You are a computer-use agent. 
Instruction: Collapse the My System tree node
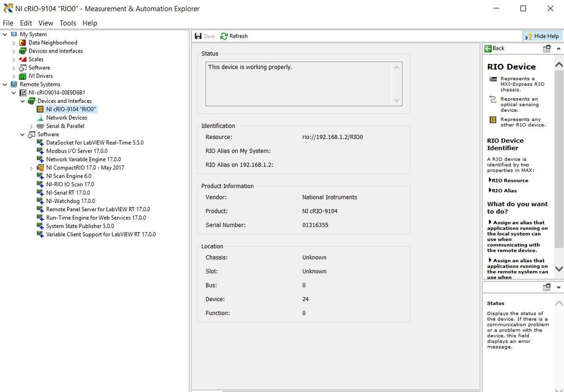pyautogui.click(x=5, y=34)
